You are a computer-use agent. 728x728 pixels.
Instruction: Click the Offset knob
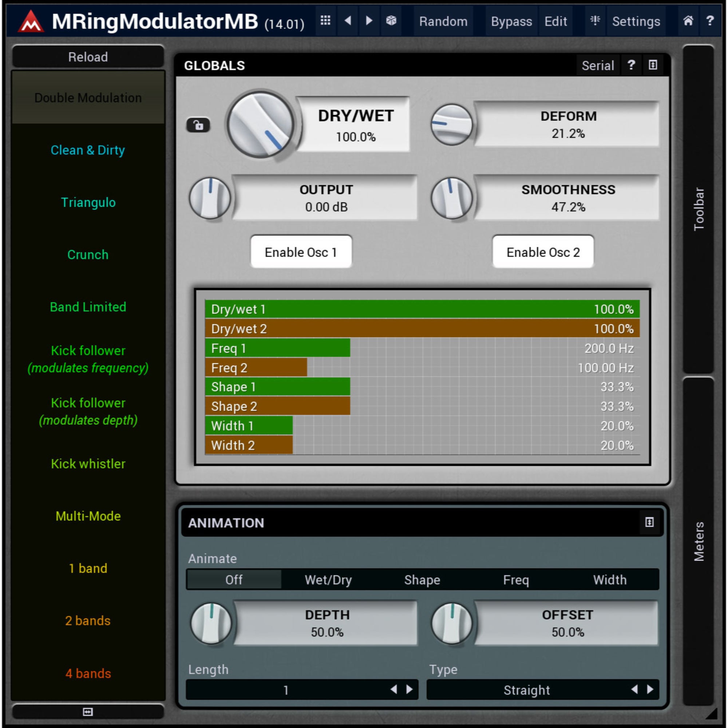coord(452,623)
